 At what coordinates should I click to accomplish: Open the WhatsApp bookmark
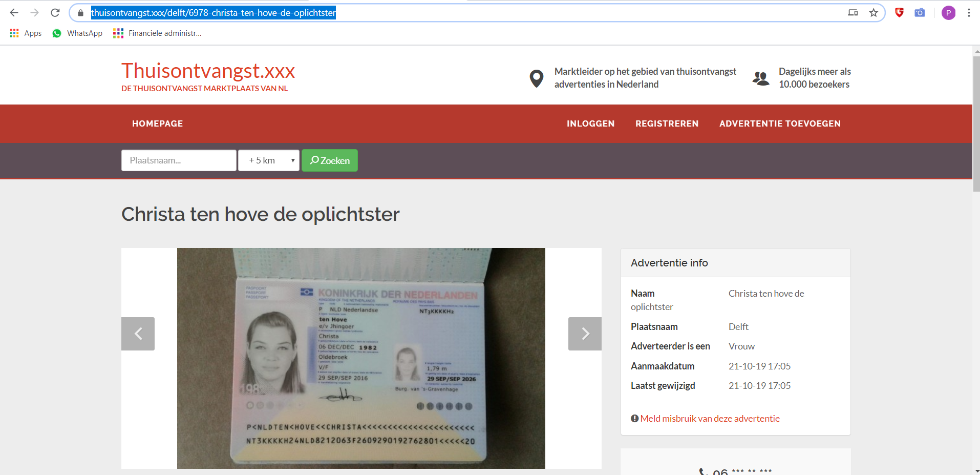click(77, 33)
